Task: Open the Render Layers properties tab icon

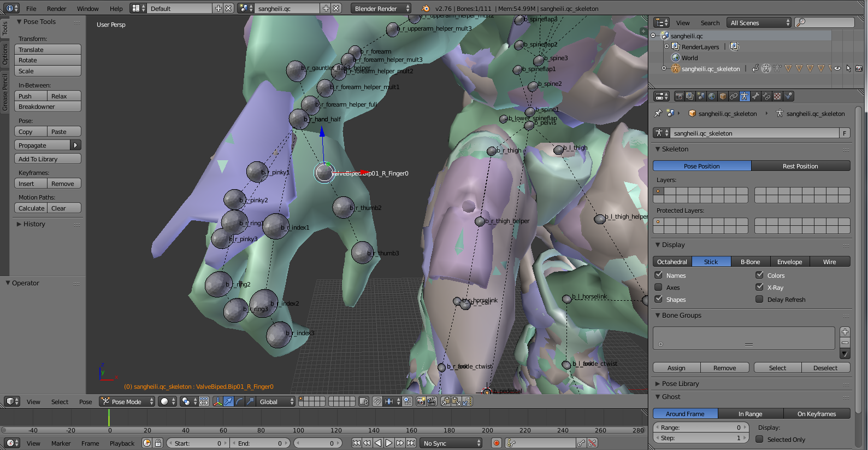Action: [690, 96]
